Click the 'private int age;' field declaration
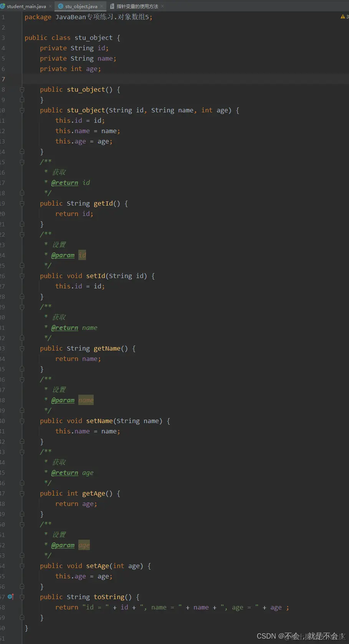This screenshot has width=349, height=644. tap(71, 69)
